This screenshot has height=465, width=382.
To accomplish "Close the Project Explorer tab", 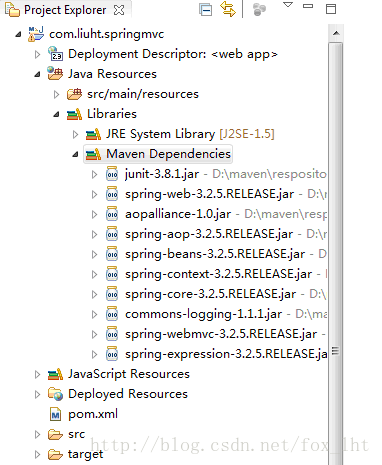I will click(119, 10).
